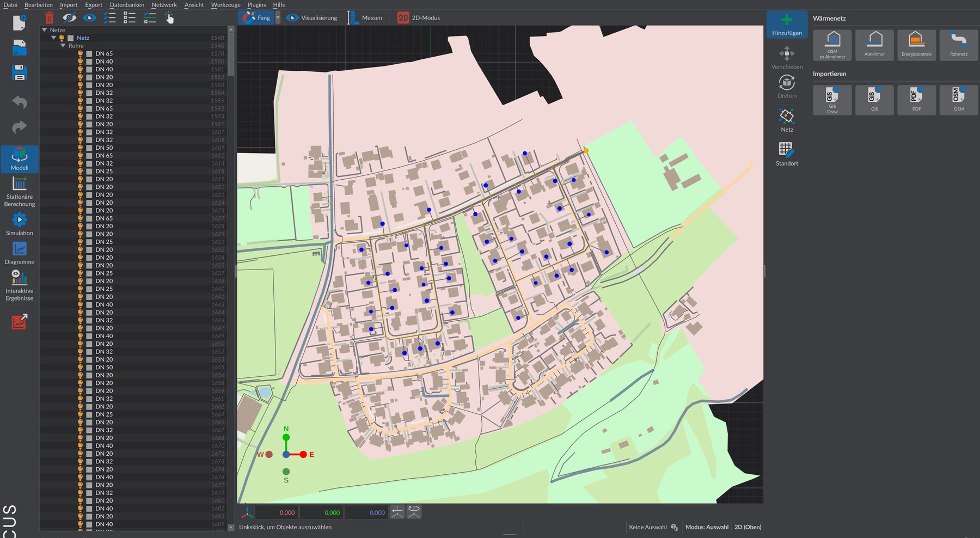
Task: Click the rotate pivot button beside coordinates
Action: click(414, 512)
